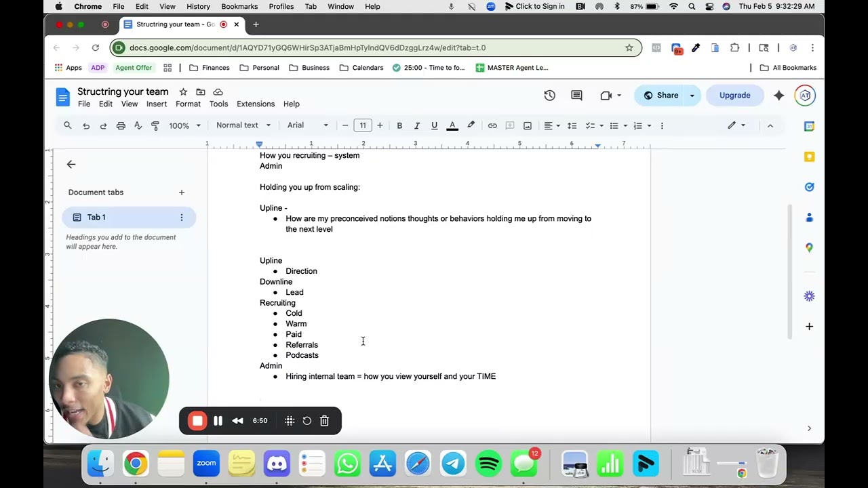Viewport: 868px width, 488px height.
Task: Click the Share button
Action: tap(660, 96)
